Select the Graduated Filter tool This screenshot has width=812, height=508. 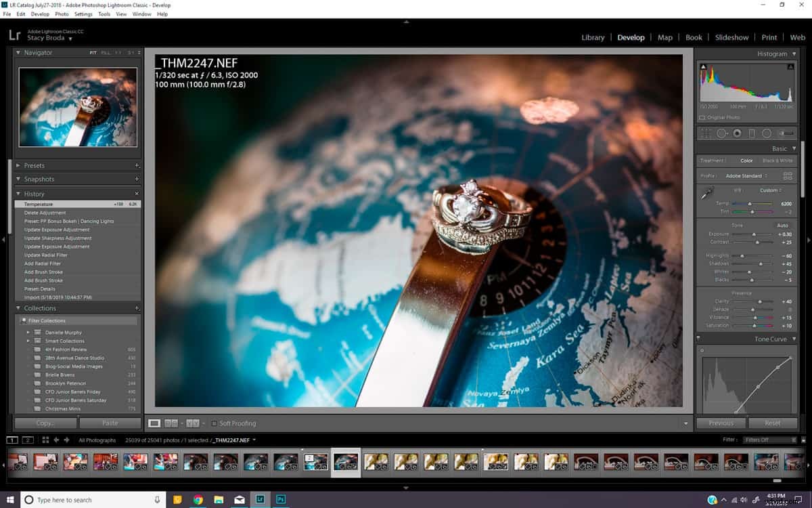pos(752,133)
